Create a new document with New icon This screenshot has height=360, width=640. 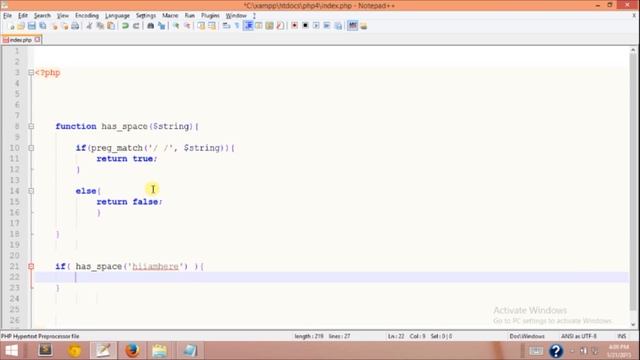[11, 26]
